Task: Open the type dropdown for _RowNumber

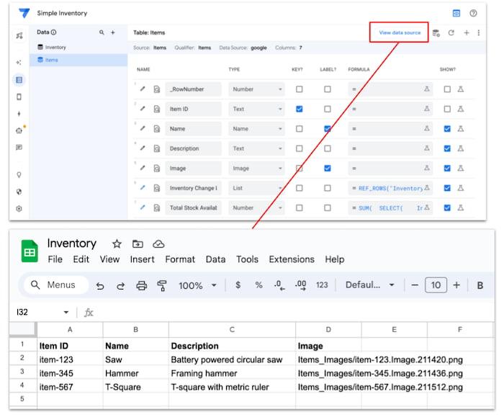Action: coord(256,89)
